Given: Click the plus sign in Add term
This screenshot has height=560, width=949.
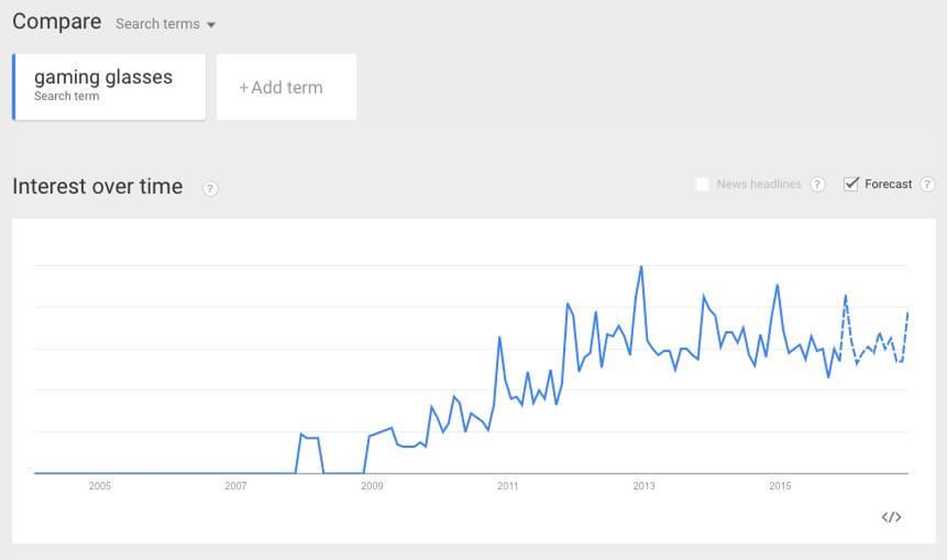Looking at the screenshot, I should [243, 88].
